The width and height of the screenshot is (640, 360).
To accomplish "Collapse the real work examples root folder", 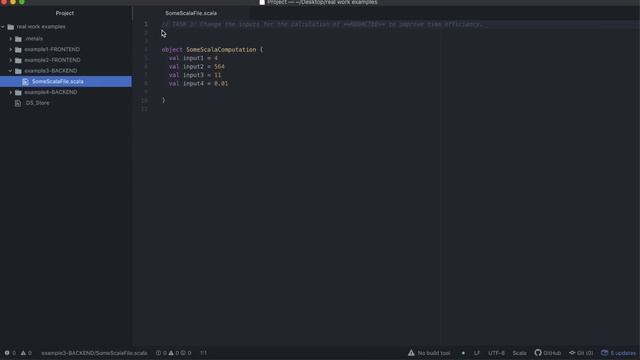I will [3, 27].
